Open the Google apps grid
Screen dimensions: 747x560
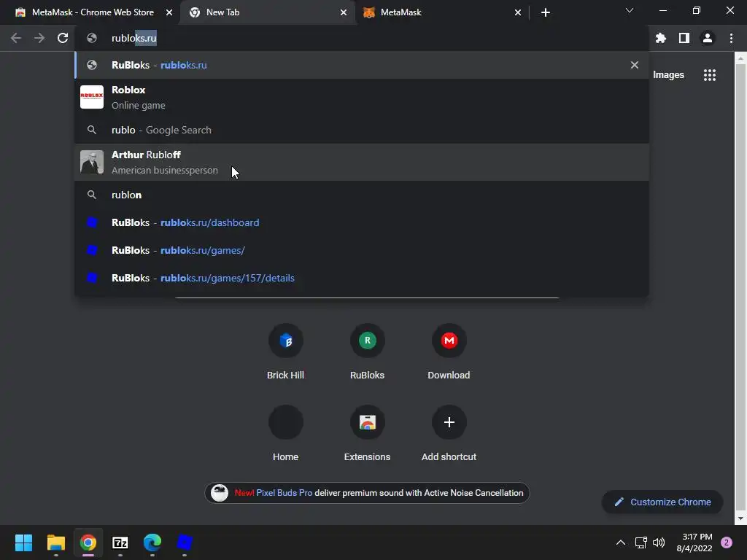710,75
